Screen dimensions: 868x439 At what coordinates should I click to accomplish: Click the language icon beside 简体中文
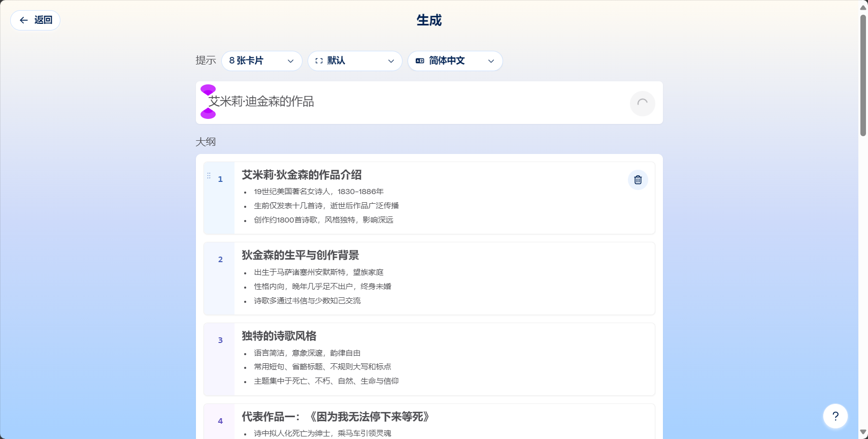(420, 61)
